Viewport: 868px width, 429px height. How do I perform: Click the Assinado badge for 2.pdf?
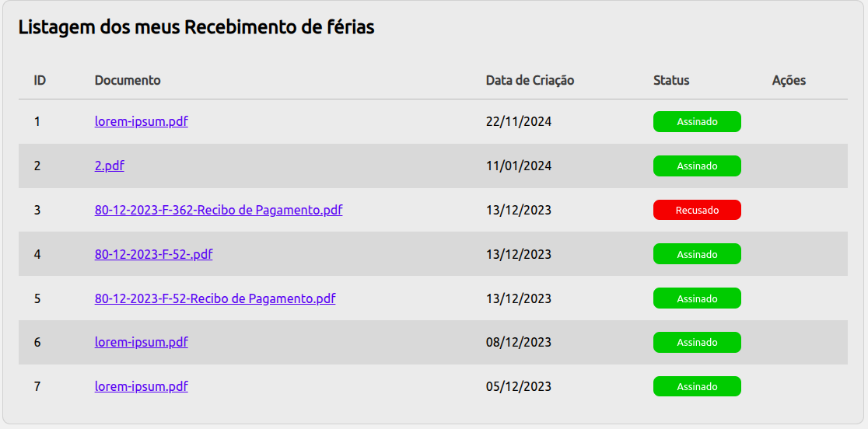[697, 166]
